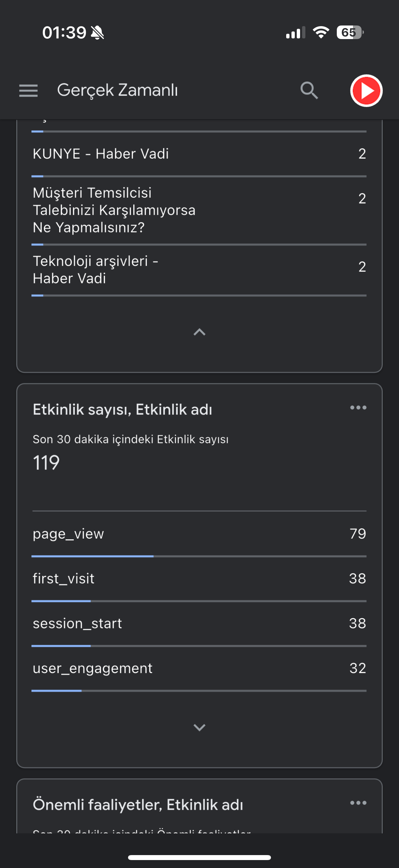Open Teknoloji arşivleri - Haber Vadi row
Image resolution: width=399 pixels, height=868 pixels.
pos(199,270)
